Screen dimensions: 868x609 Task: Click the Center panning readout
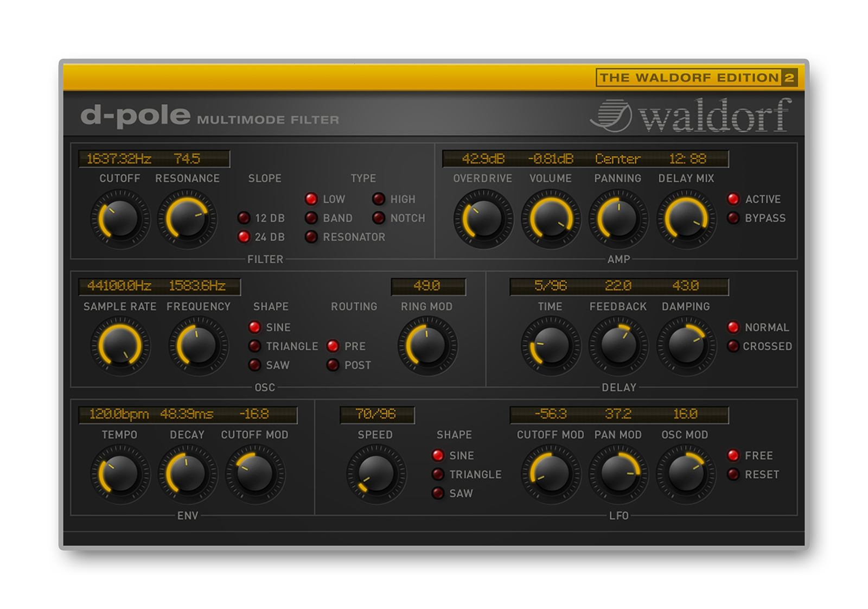pyautogui.click(x=618, y=158)
